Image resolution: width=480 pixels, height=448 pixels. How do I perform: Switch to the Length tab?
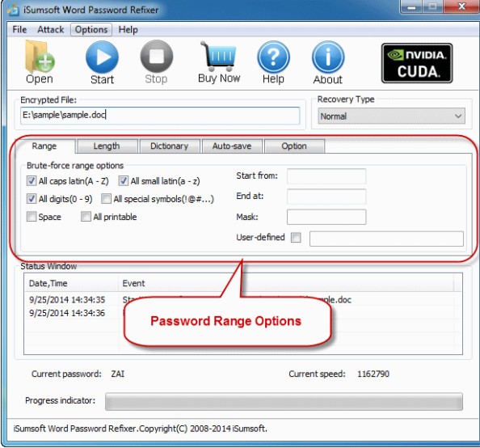[x=107, y=146]
